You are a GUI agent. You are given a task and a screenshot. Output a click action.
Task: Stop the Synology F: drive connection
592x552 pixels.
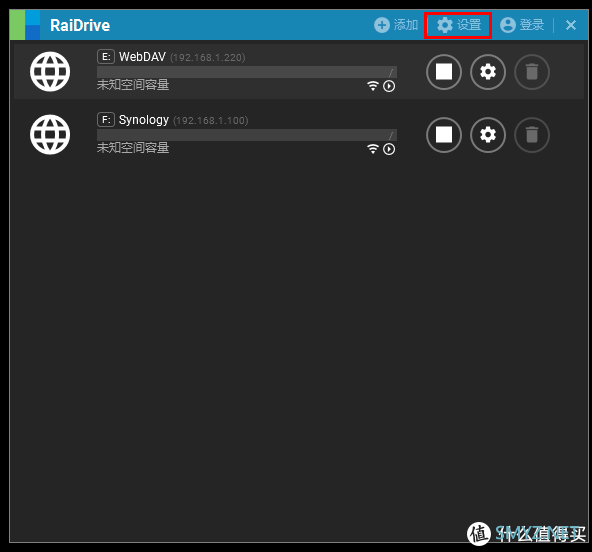444,135
